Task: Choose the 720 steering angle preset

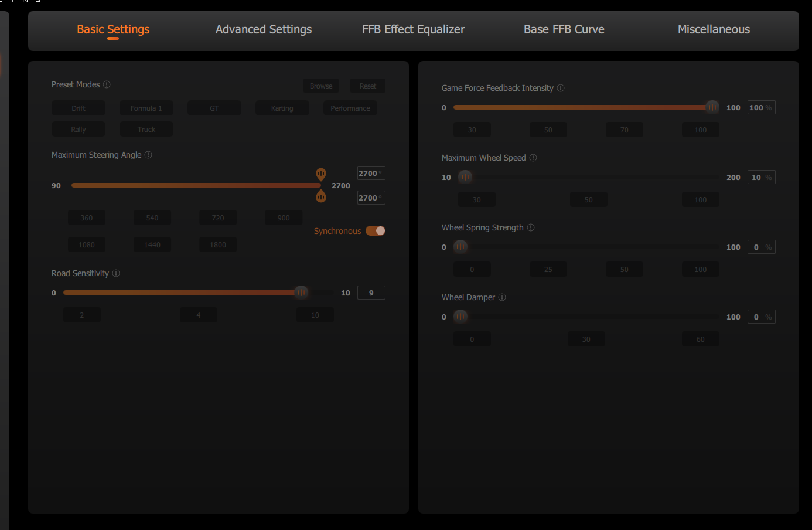Action: (218, 218)
